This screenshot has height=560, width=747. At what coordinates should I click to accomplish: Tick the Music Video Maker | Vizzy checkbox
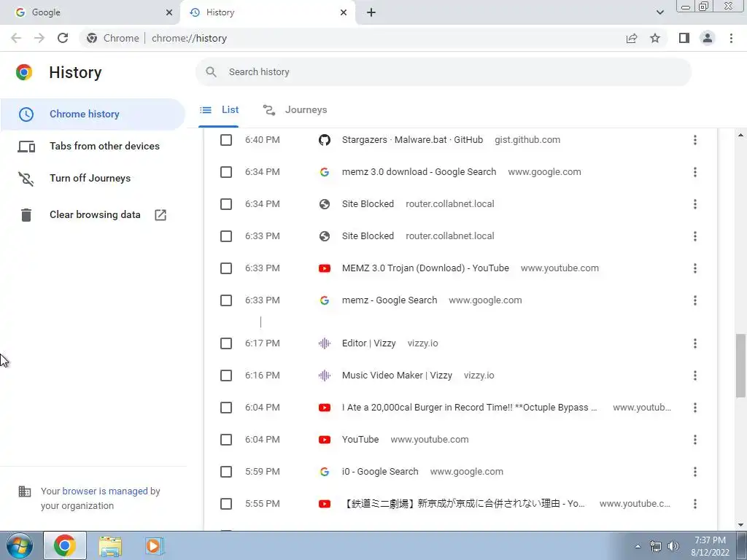click(226, 376)
